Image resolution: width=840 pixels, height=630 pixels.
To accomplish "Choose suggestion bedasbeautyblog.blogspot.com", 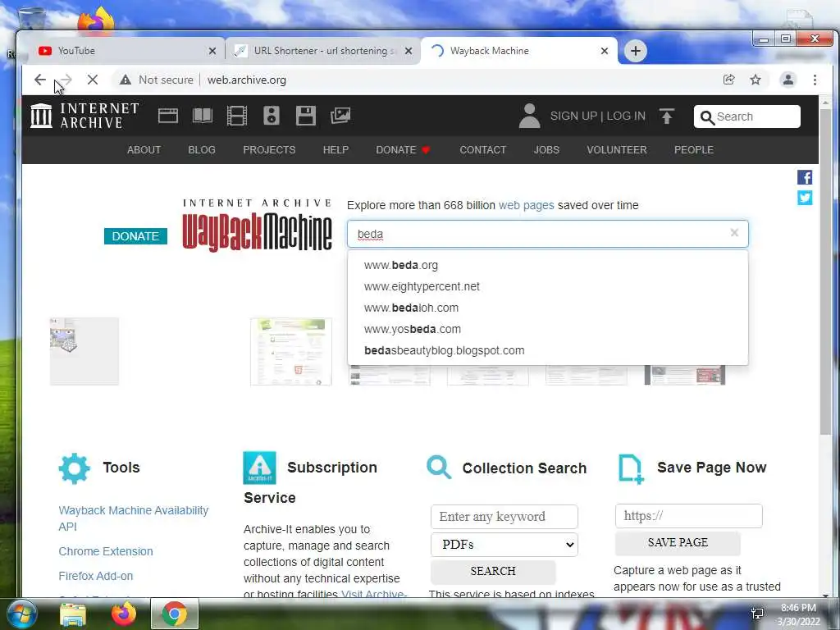I will click(x=547, y=350).
